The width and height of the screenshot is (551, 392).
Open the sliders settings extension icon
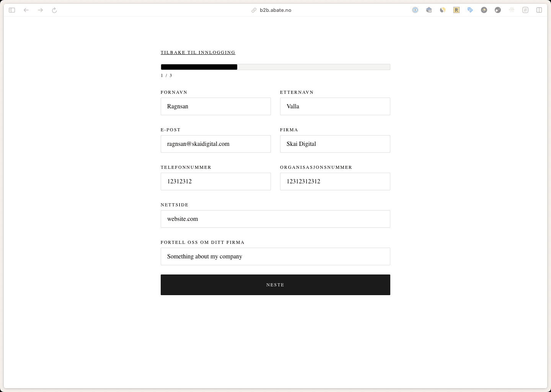coord(525,10)
